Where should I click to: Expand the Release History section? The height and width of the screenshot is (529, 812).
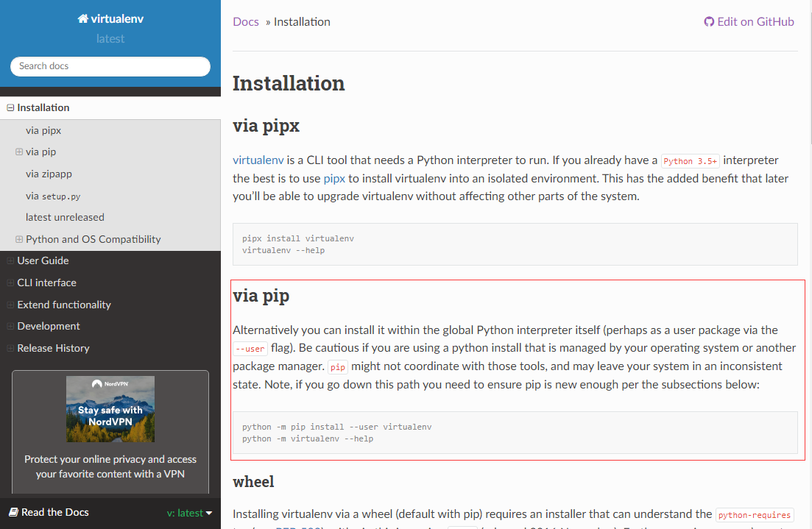pos(10,348)
